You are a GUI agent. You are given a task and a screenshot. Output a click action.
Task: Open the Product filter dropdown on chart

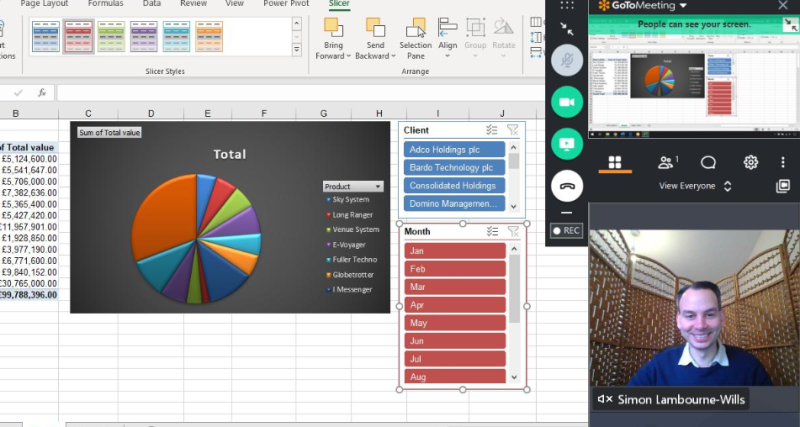(x=378, y=186)
